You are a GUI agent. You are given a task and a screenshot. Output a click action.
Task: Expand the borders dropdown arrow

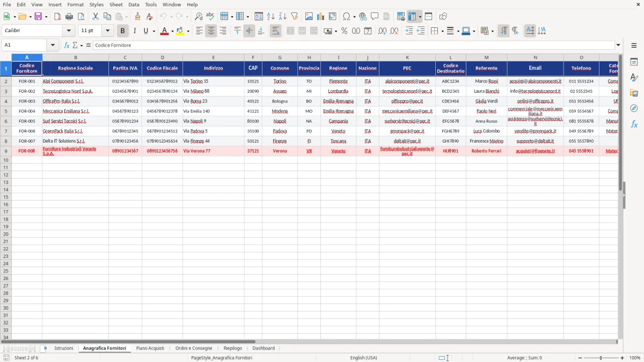pyautogui.click(x=443, y=31)
